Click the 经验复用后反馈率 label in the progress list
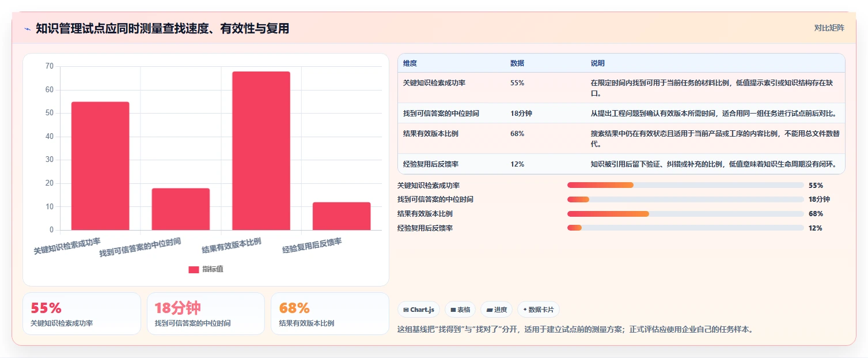 pos(425,228)
